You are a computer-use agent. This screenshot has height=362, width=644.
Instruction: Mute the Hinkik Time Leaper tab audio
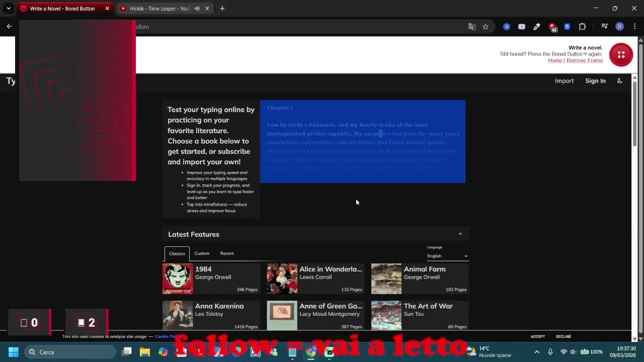197,9
